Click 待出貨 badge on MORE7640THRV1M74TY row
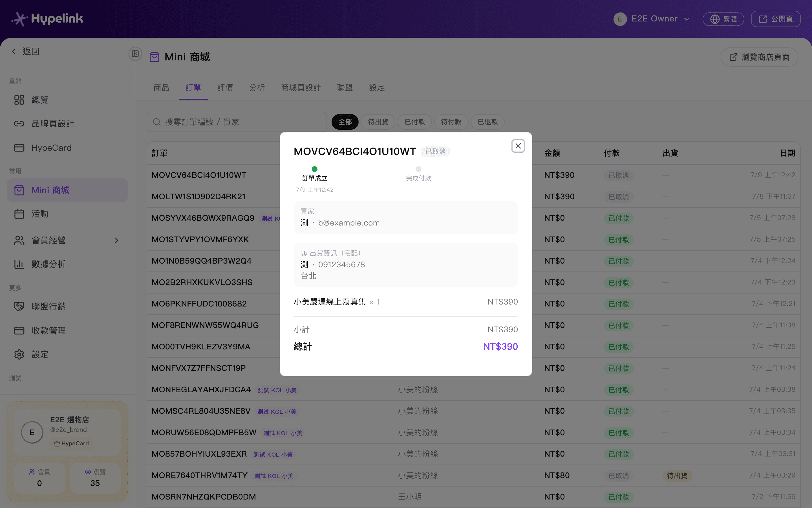Viewport: 812px width, 508px height. click(677, 476)
